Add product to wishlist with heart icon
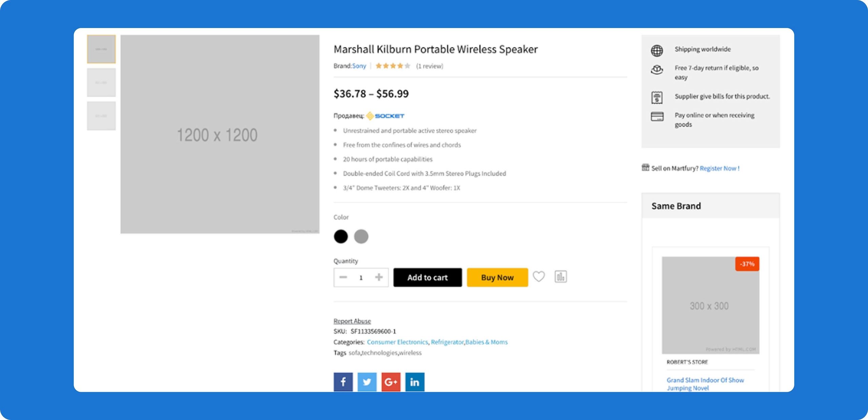 (x=538, y=277)
